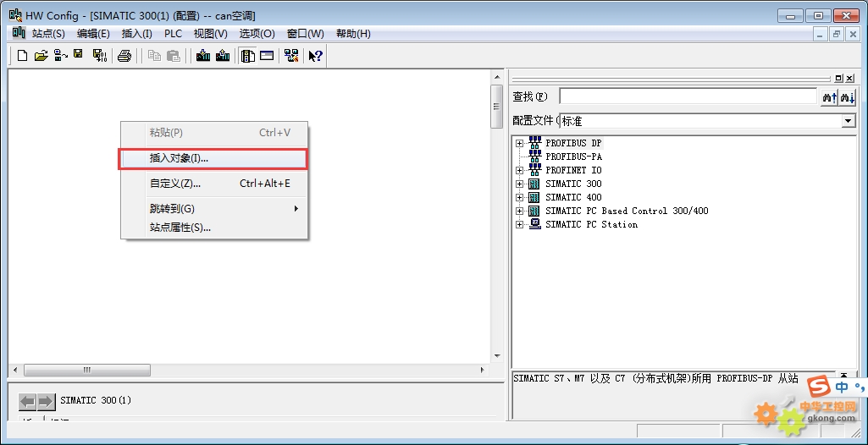Screen dimensions: 868x445
Task: Click the horizontal scrollbar left arrow
Action: point(15,370)
